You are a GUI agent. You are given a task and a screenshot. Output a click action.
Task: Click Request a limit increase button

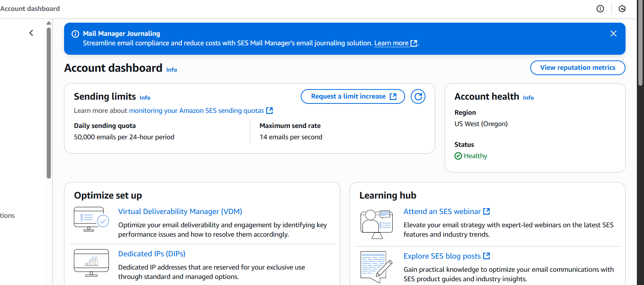pos(353,96)
